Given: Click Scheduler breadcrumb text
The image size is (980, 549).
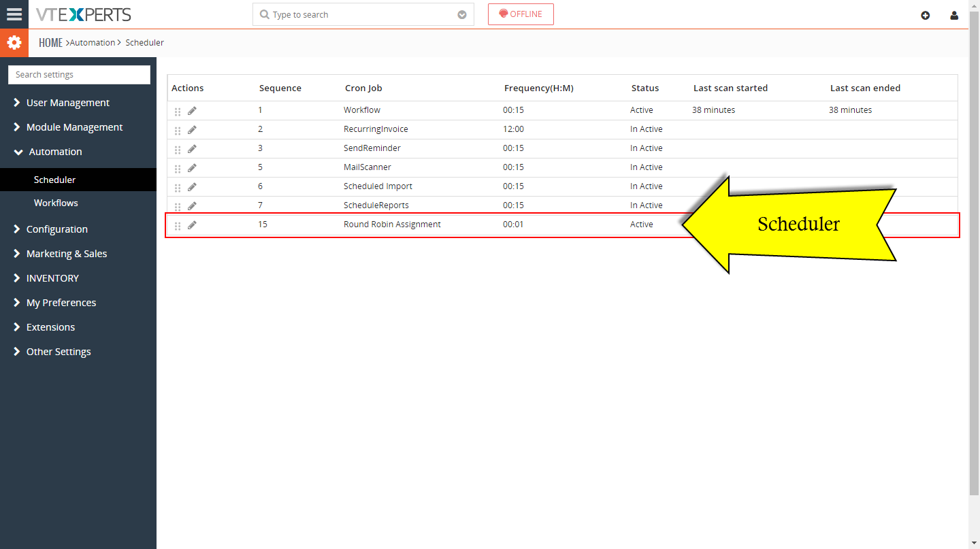Looking at the screenshot, I should [144, 42].
